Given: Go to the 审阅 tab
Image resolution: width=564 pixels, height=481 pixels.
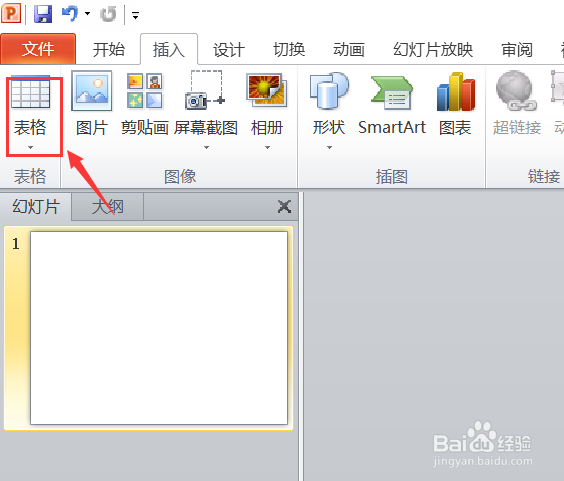Looking at the screenshot, I should [517, 50].
